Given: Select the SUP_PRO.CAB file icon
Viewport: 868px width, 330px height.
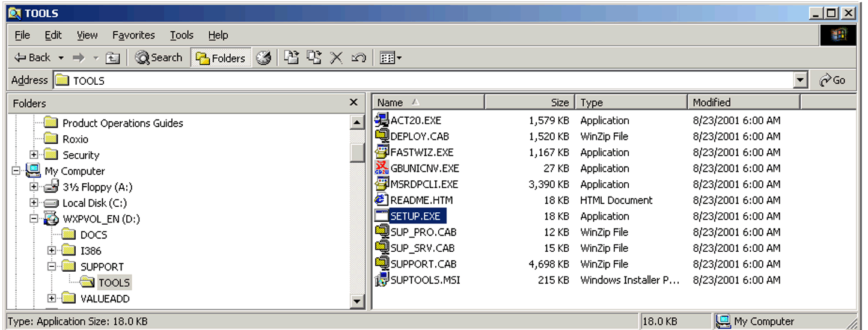Looking at the screenshot, I should tap(382, 231).
